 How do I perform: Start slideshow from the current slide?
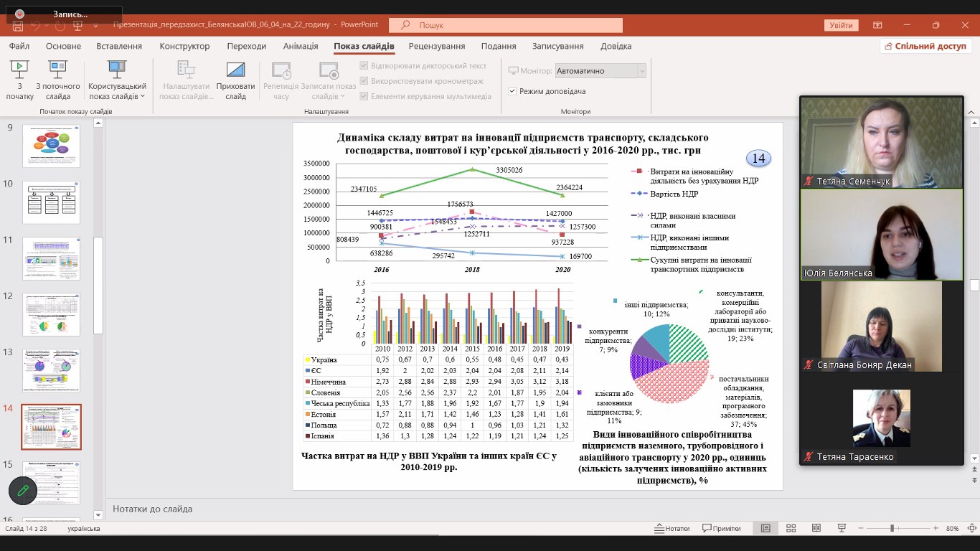click(58, 80)
